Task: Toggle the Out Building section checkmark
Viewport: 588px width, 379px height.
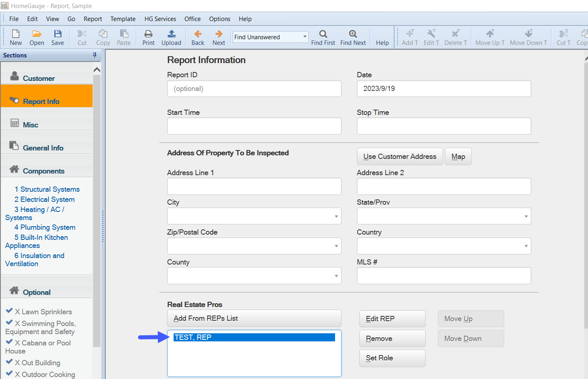Action: (9, 362)
